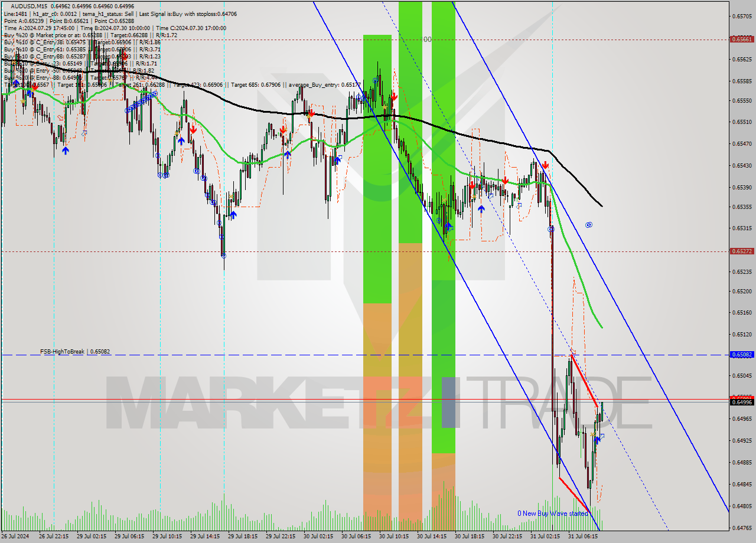Click the 31 Jul 06:15 time label
The height and width of the screenshot is (543, 756).
coord(582,537)
